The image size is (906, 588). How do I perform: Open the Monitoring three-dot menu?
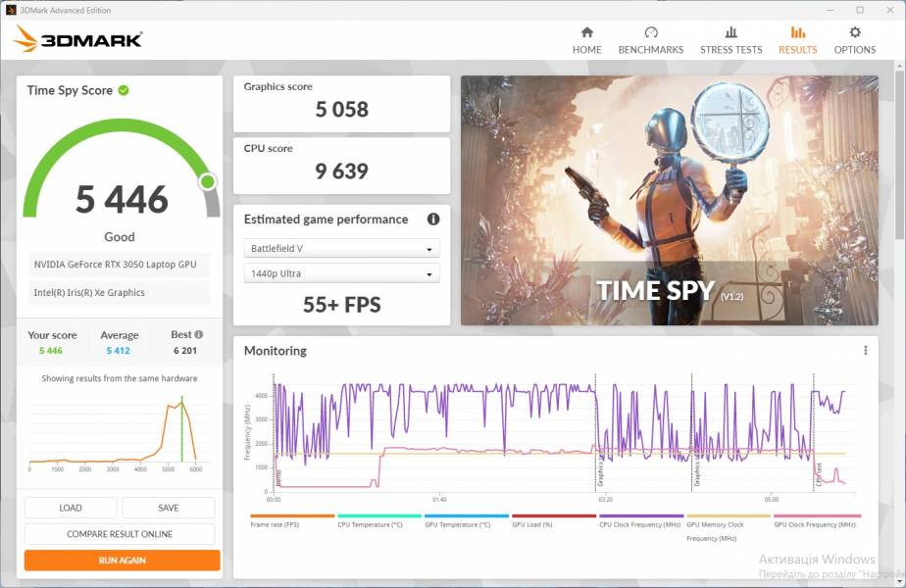coord(866,350)
